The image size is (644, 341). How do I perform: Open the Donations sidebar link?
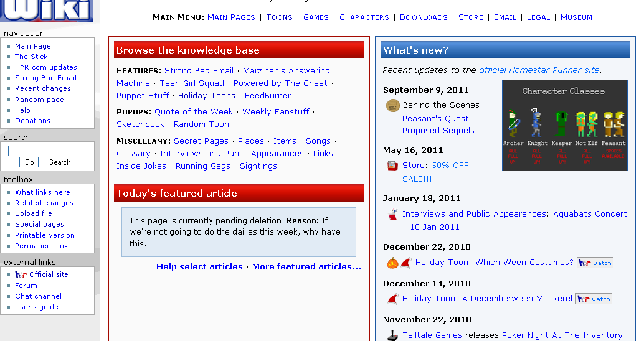tap(32, 121)
